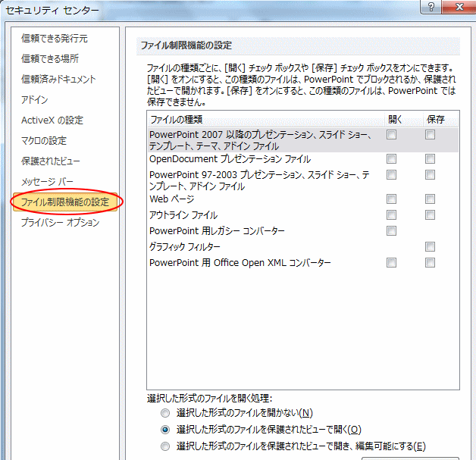This screenshot has width=476, height=460.
Task: Select 保護されたビューで開く radio option
Action: coord(165,430)
